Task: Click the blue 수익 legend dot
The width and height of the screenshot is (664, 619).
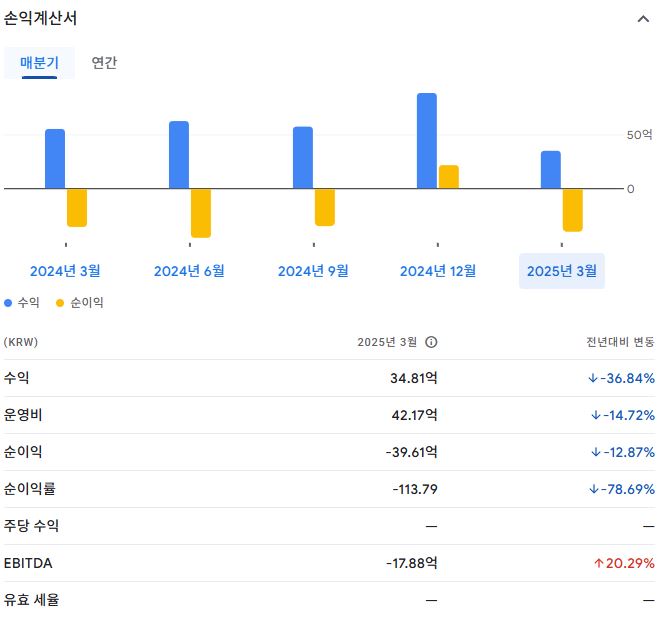Action: click(8, 303)
